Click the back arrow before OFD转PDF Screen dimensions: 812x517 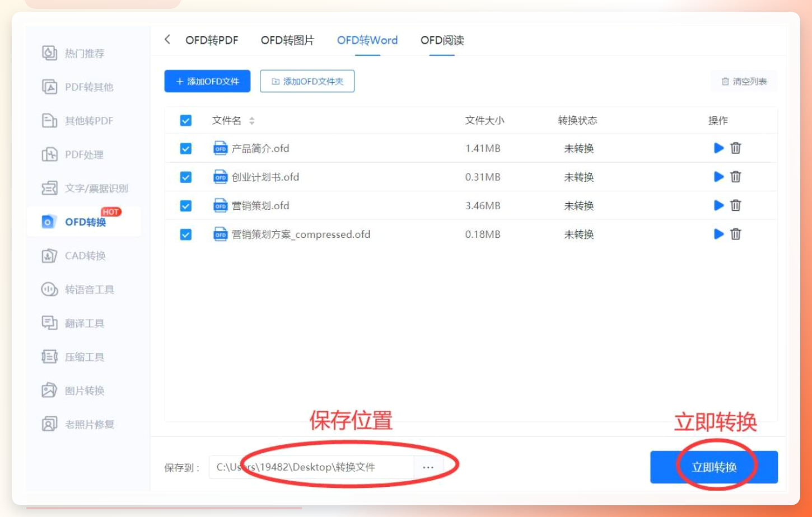(x=167, y=39)
